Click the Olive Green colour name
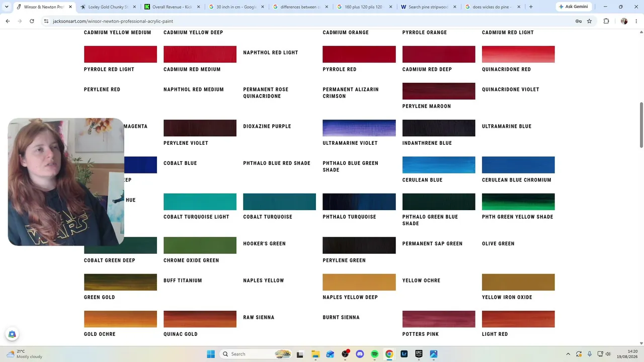This screenshot has width=644, height=362. pos(498,244)
